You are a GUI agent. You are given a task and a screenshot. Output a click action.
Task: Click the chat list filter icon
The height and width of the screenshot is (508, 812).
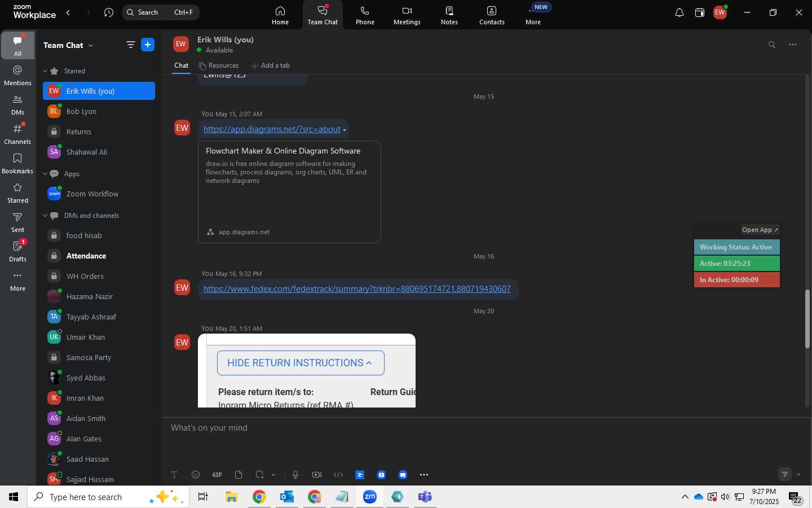[x=131, y=45]
